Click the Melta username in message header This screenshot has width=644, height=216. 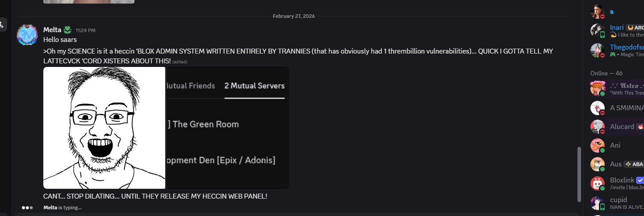point(52,30)
